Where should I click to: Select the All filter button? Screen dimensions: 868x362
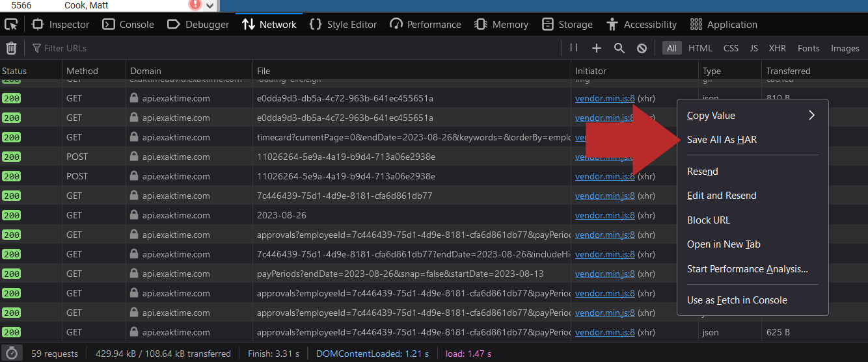coord(671,48)
